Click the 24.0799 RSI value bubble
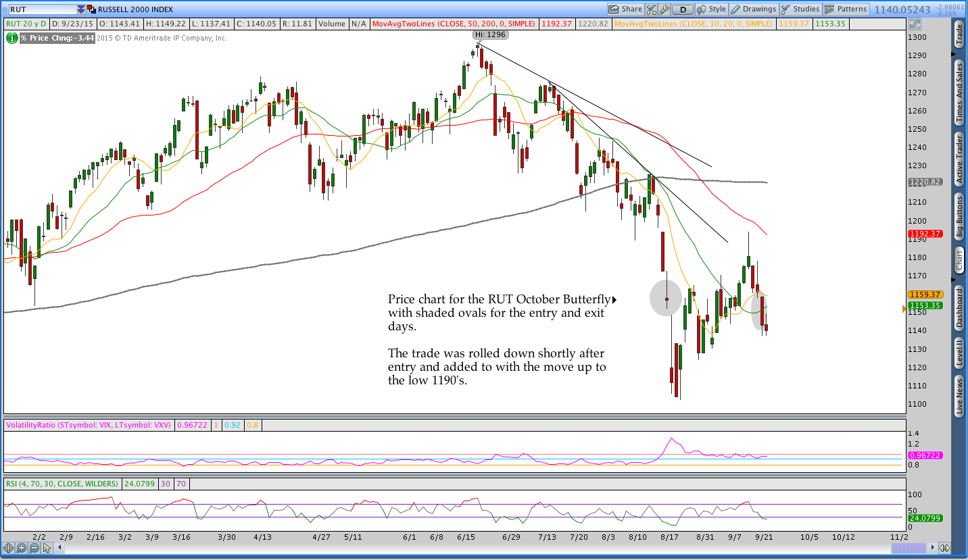Image resolution: width=968 pixels, height=560 pixels. [x=925, y=518]
